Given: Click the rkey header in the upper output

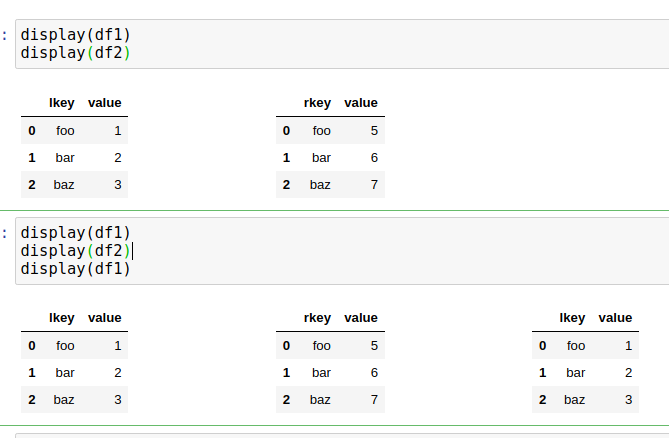Looking at the screenshot, I should point(317,103).
